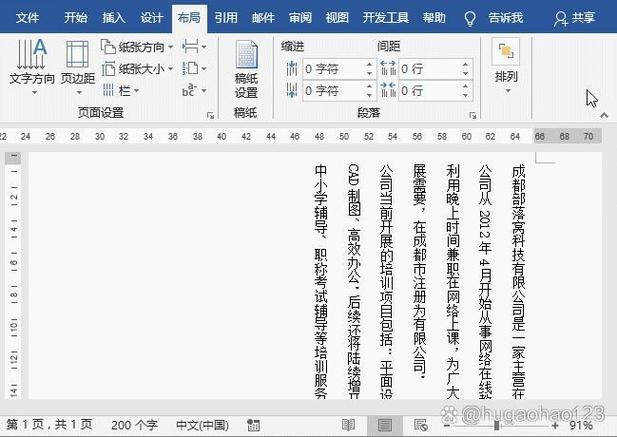
Task: Switch to web layout view
Action: click(421, 425)
